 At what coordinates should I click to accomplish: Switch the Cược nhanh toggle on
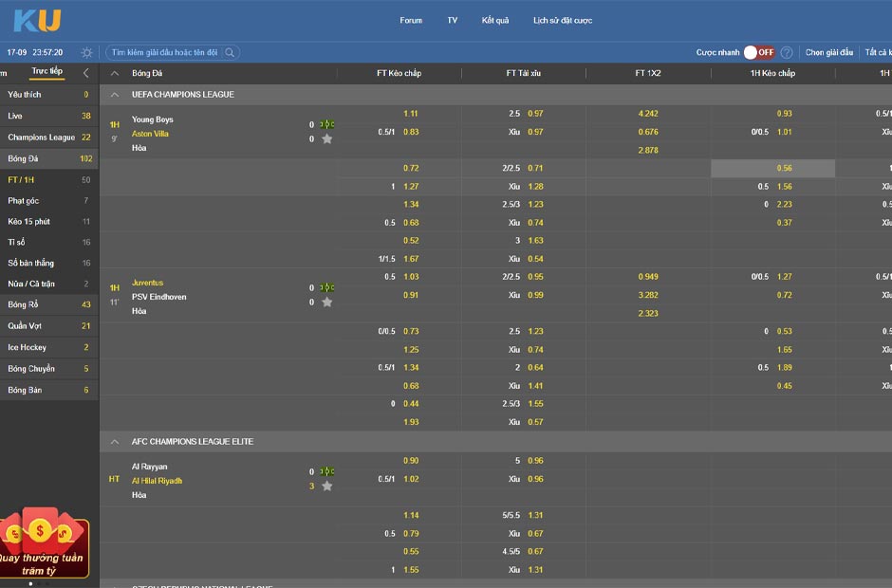coord(759,53)
